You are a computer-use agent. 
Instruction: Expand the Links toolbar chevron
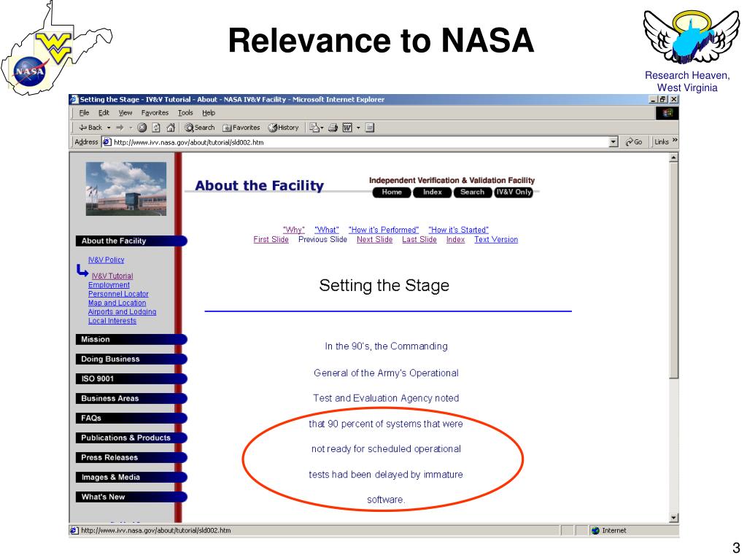tap(675, 141)
